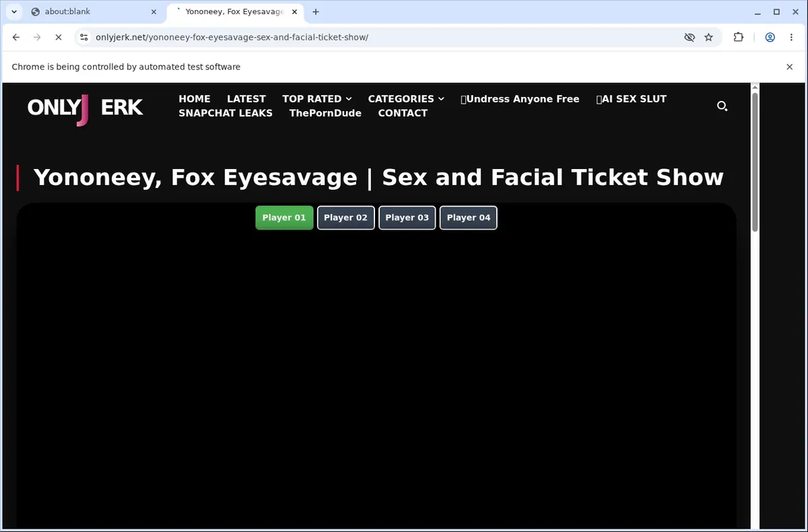Image resolution: width=808 pixels, height=532 pixels.
Task: Select the Player 01 button
Action: tap(284, 218)
